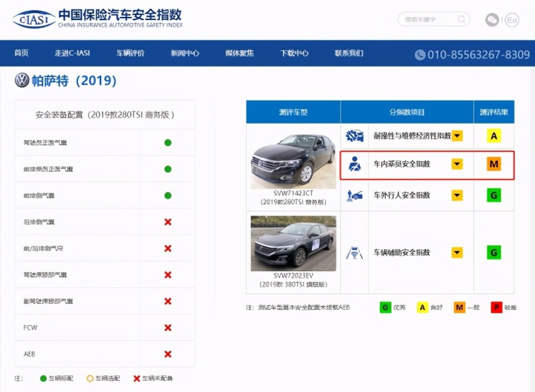Open the 媒体聚焦 nav item

[239, 53]
